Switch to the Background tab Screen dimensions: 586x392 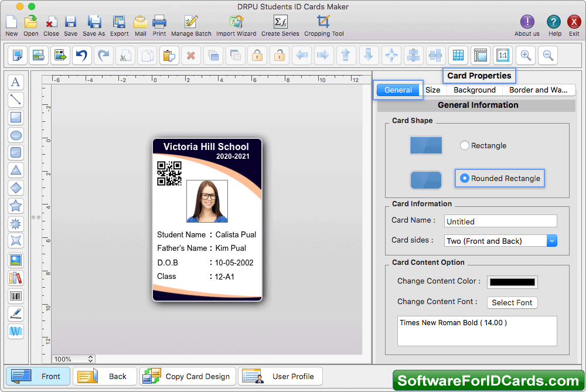[475, 90]
